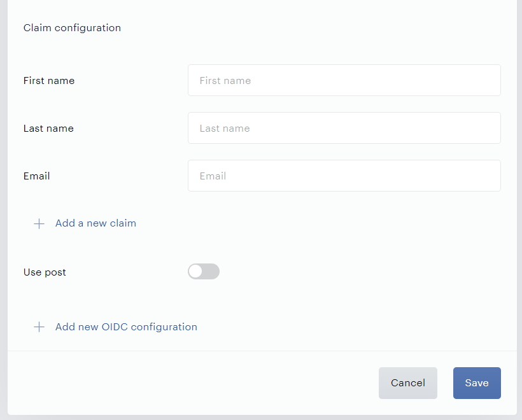Click the plus icon beside Add a new claim

point(39,223)
